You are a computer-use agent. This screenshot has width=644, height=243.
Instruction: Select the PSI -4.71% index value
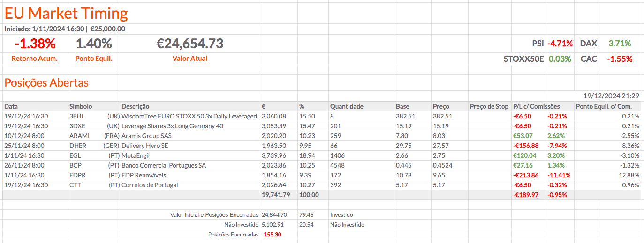(x=561, y=44)
